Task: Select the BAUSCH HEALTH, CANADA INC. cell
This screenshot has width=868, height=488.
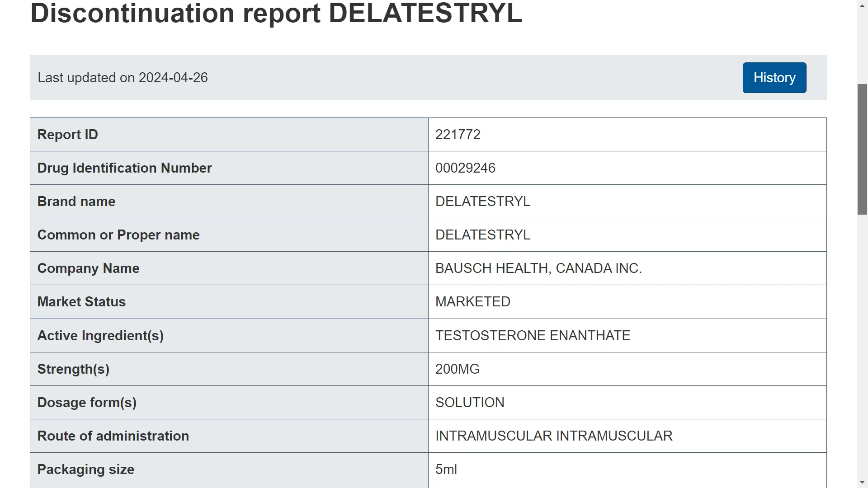Action: 538,268
